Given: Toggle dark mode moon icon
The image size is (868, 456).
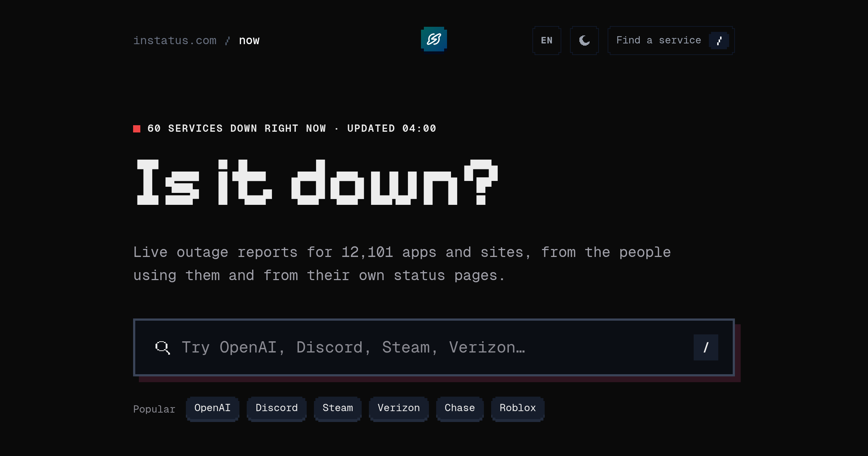Looking at the screenshot, I should pos(584,41).
